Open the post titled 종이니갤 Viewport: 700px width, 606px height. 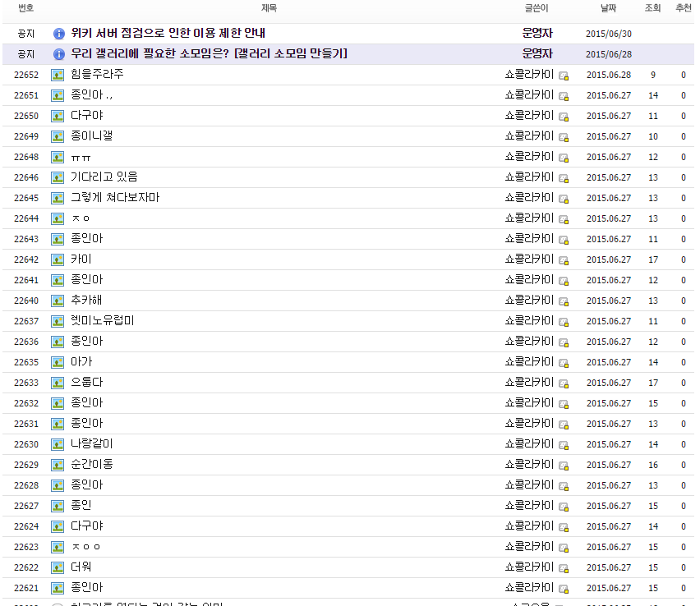[91, 135]
